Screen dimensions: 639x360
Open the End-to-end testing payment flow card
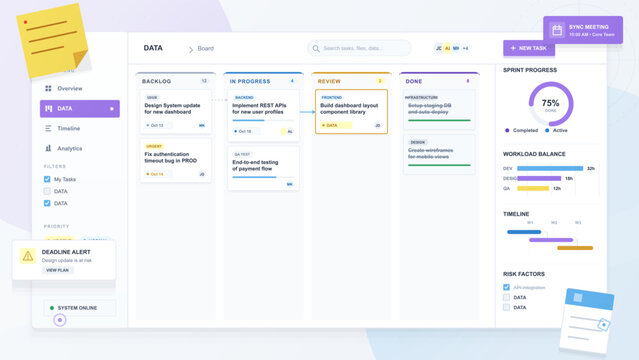click(263, 168)
